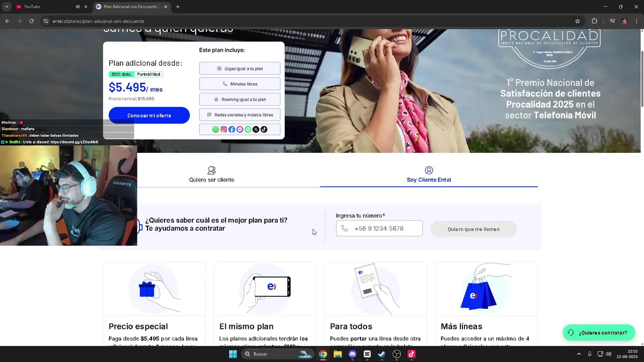Click the Portabilidad badge

(148, 74)
